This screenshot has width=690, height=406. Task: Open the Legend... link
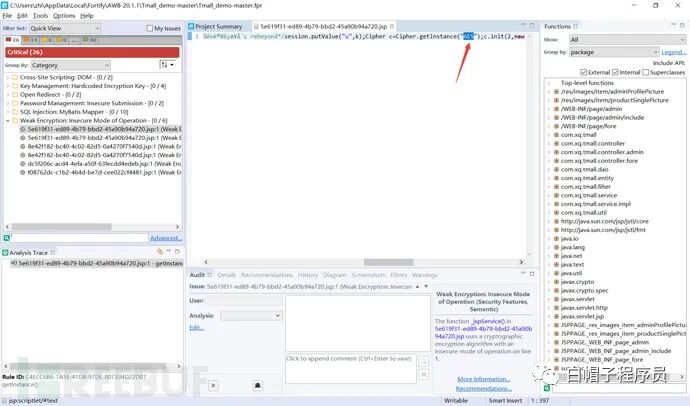click(674, 52)
